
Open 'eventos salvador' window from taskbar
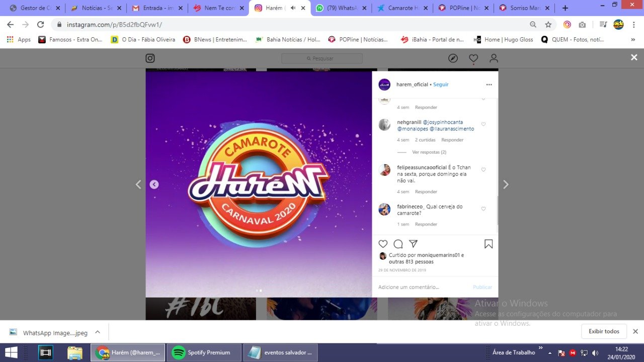(281, 352)
